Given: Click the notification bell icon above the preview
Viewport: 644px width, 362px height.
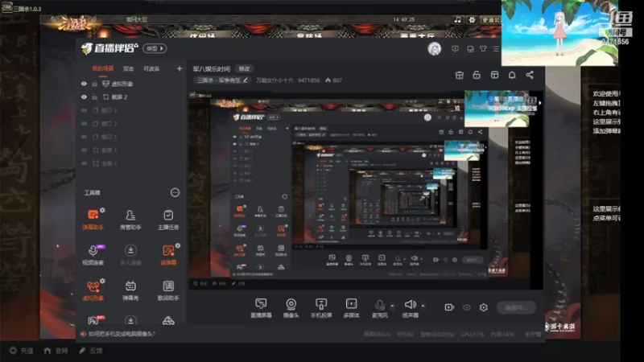Looking at the screenshot, I should pyautogui.click(x=512, y=75).
